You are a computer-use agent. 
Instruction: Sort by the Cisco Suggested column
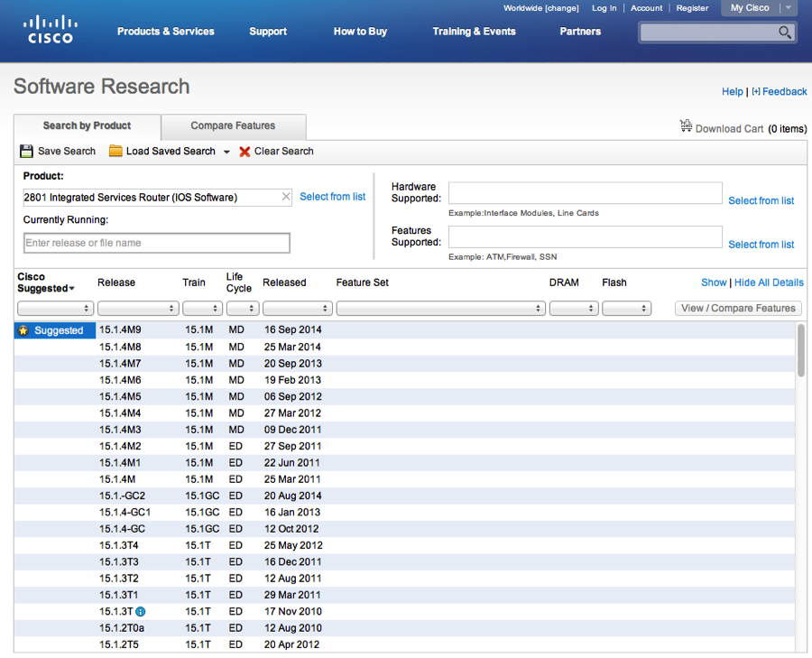click(46, 283)
